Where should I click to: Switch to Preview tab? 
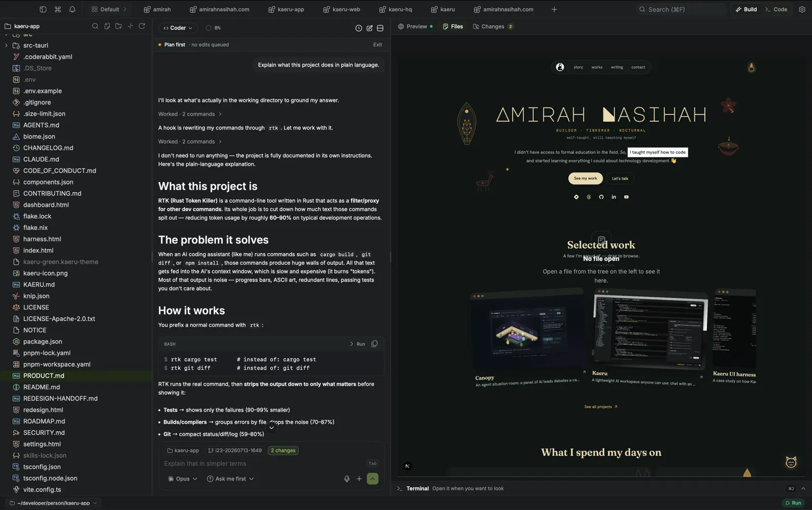(416, 26)
